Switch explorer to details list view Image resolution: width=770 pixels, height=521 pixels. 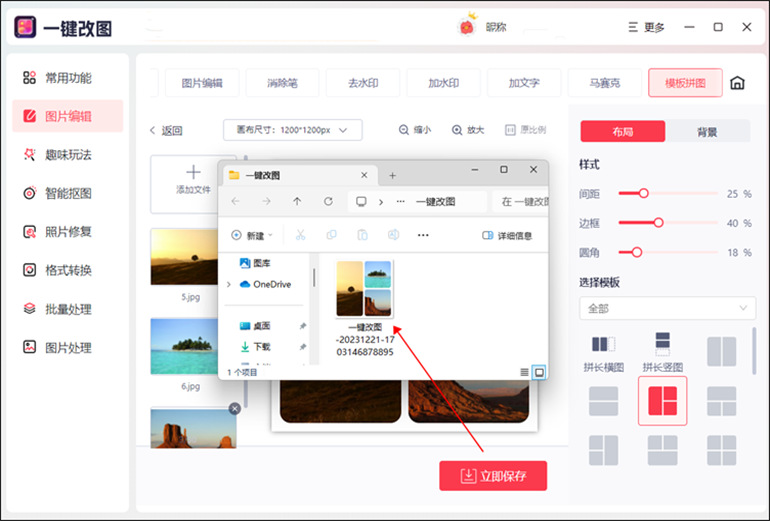[x=524, y=372]
